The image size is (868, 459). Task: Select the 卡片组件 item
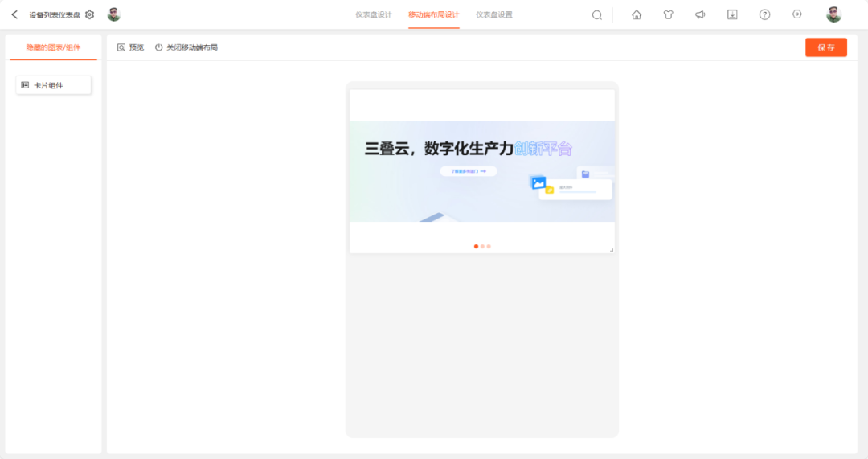[x=54, y=85]
